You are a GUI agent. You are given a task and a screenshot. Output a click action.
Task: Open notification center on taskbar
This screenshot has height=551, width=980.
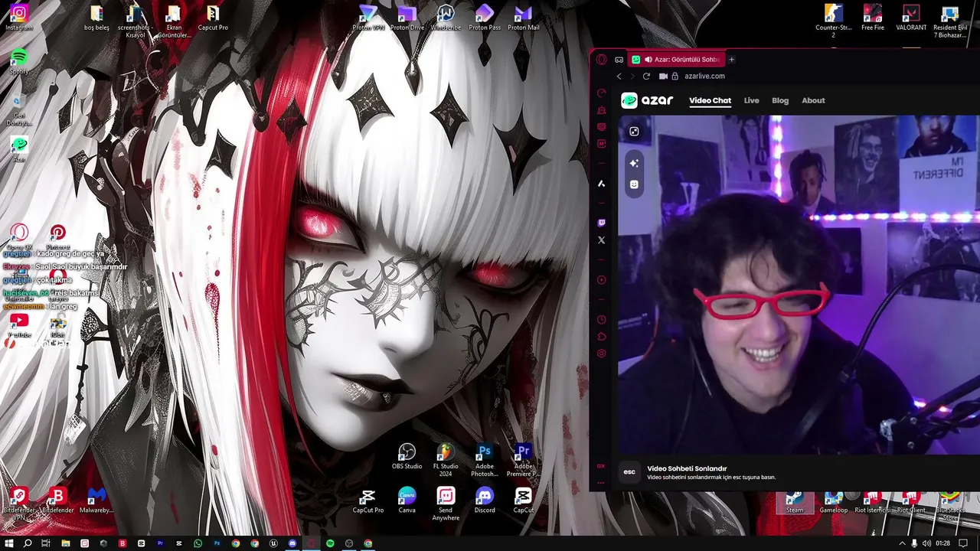(x=963, y=543)
